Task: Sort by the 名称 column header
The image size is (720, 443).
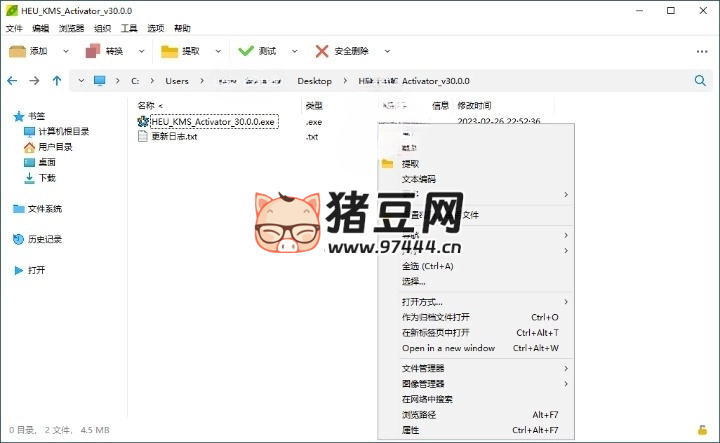Action: click(146, 106)
